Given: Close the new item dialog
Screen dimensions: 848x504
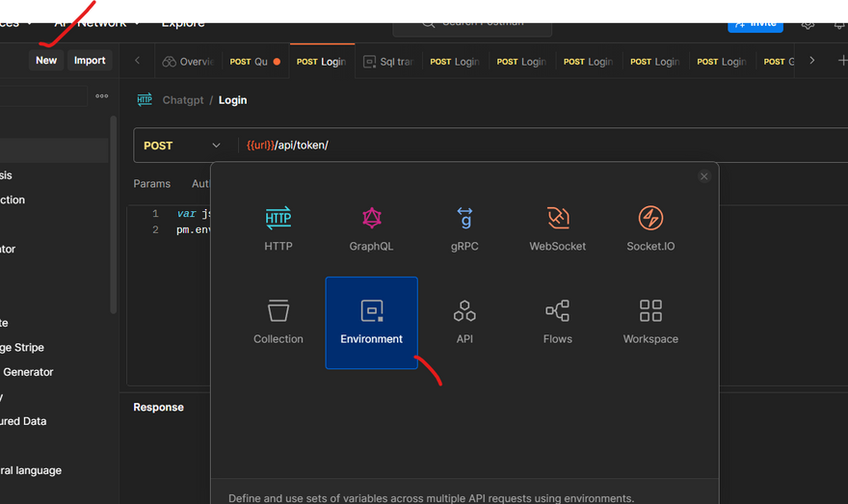Looking at the screenshot, I should point(704,176).
